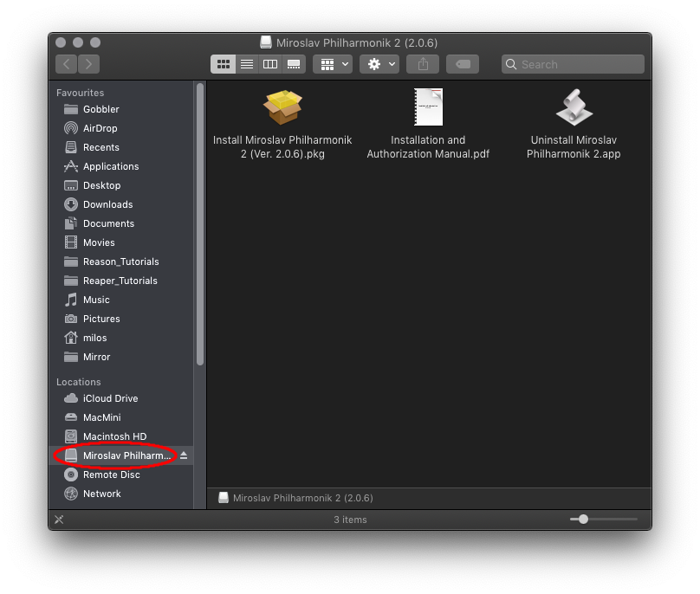Switch to icon view
The image size is (700, 594).
pos(224,64)
